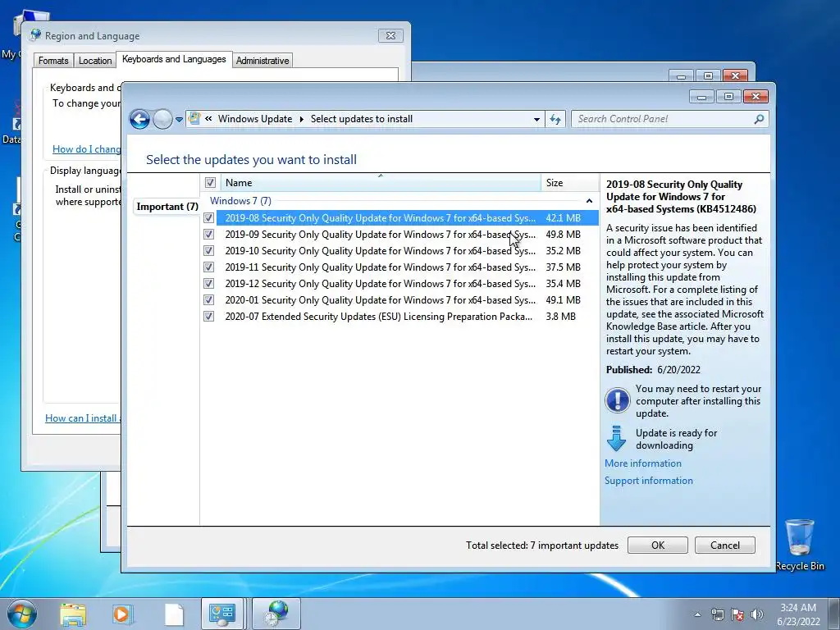Refresh the Windows Update page
Viewport: 840px width, 630px height.
pos(555,120)
